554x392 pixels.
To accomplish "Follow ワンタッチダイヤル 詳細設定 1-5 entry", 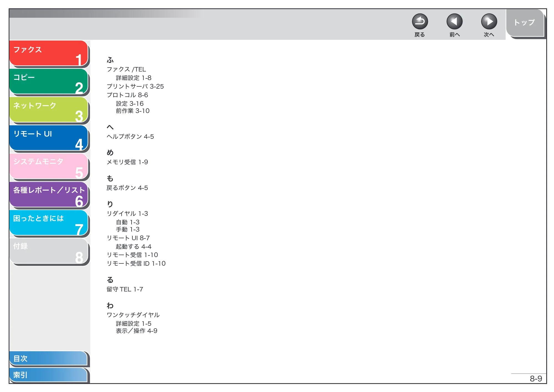I will pyautogui.click(x=134, y=324).
